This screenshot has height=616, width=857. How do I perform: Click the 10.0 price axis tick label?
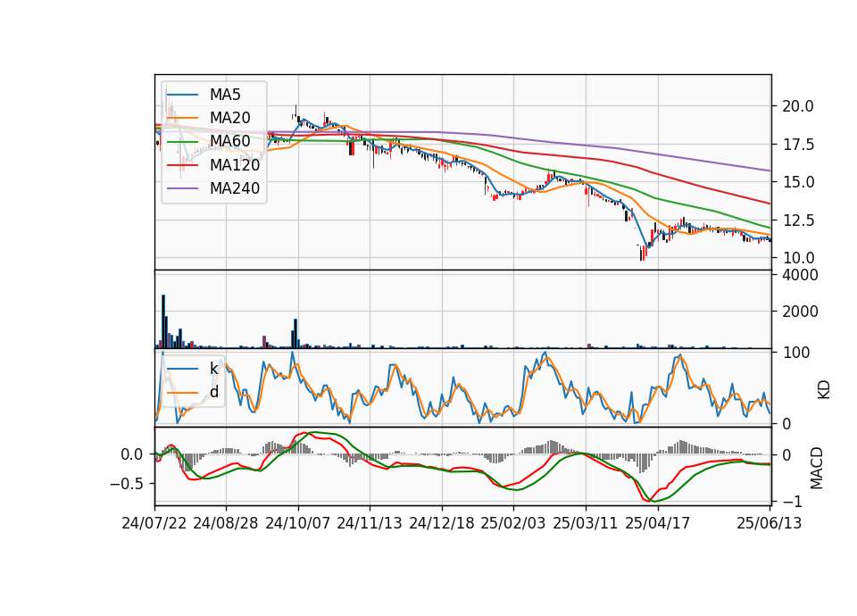click(798, 258)
